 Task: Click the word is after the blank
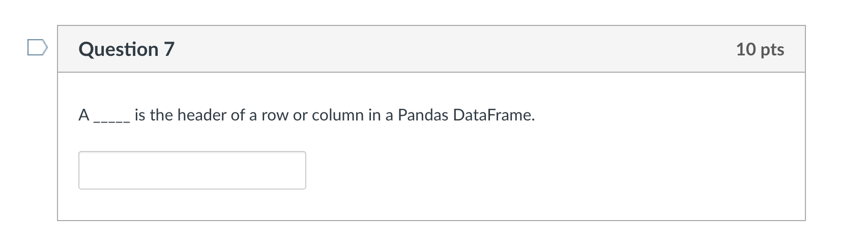(140, 115)
